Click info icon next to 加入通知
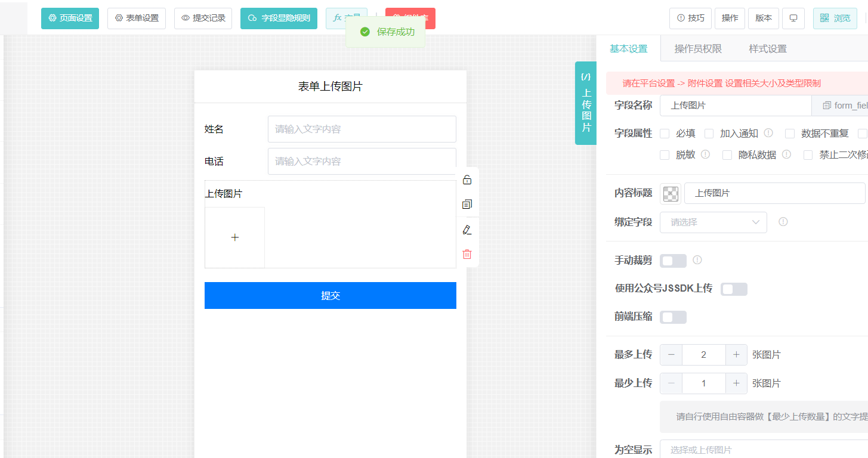This screenshot has height=458, width=868. [768, 133]
